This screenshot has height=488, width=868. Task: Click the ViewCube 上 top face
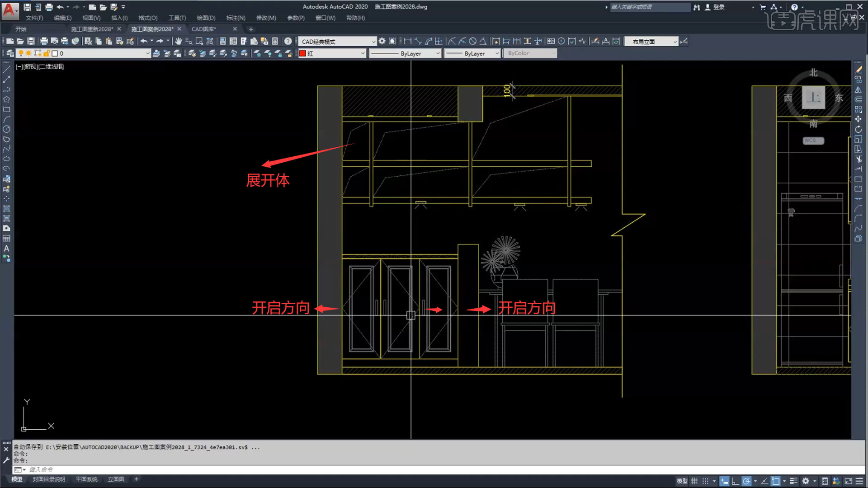pyautogui.click(x=813, y=97)
